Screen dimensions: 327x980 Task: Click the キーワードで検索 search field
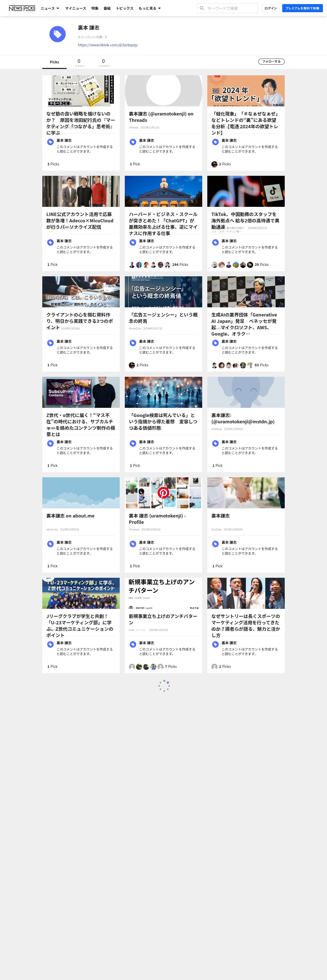click(x=228, y=8)
